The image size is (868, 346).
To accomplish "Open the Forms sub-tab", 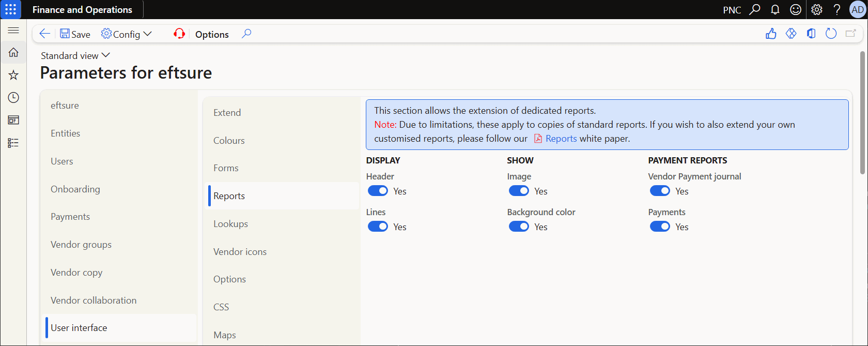I will coord(282,168).
